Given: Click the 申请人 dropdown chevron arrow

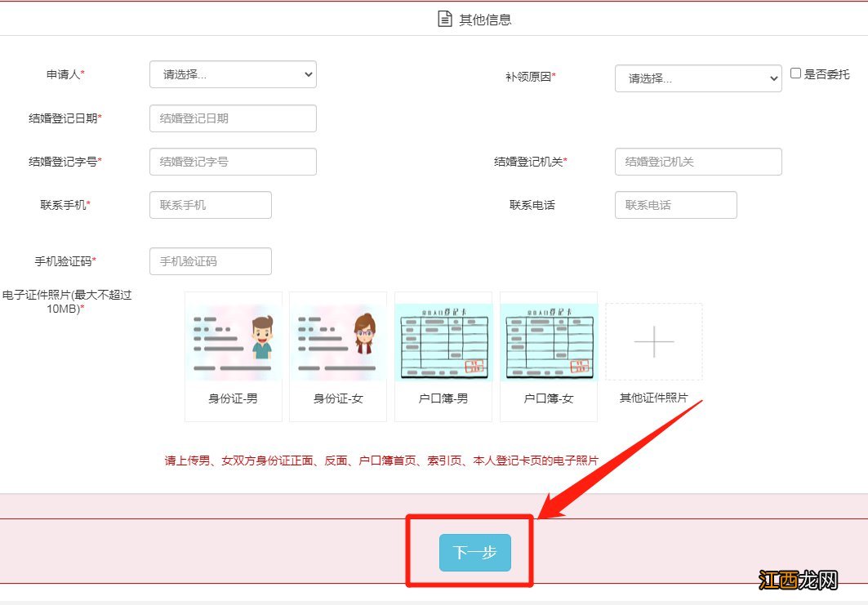Looking at the screenshot, I should (310, 74).
